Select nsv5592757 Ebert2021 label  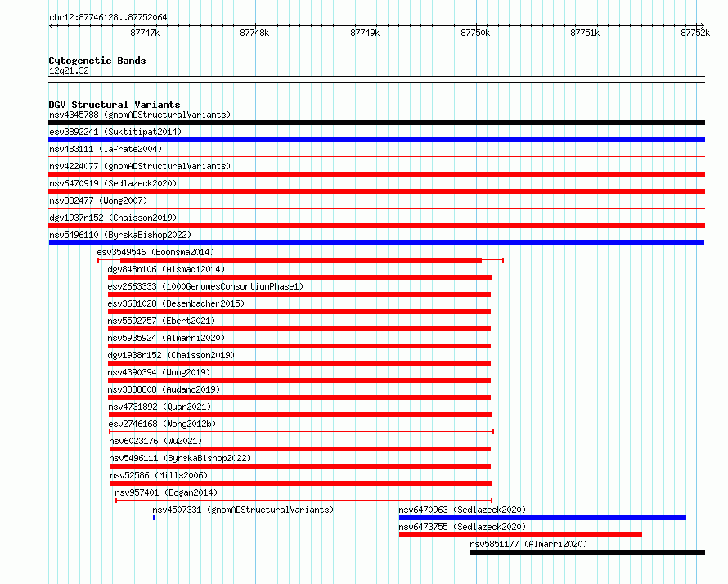point(161,321)
